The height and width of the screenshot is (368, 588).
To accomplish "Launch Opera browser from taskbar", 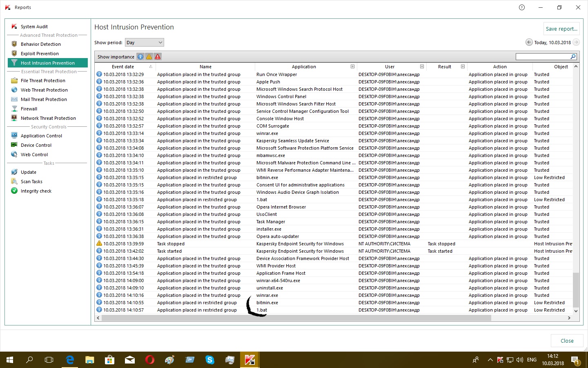I will 150,360.
